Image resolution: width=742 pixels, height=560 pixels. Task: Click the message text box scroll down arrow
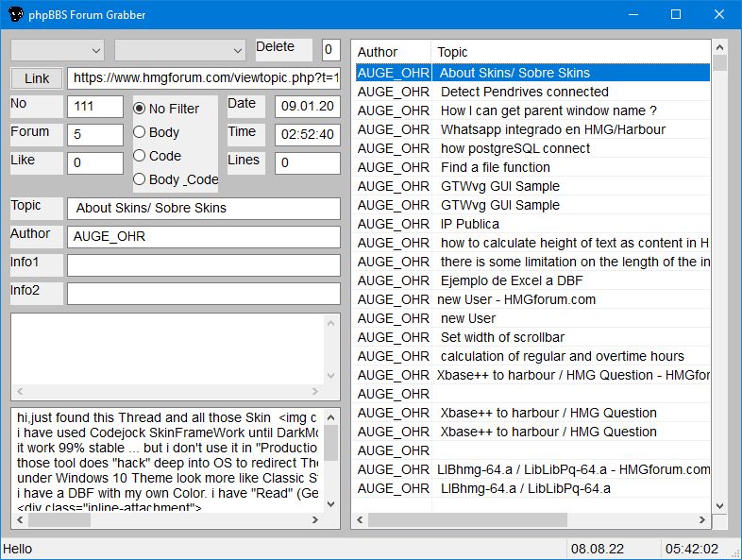(330, 504)
